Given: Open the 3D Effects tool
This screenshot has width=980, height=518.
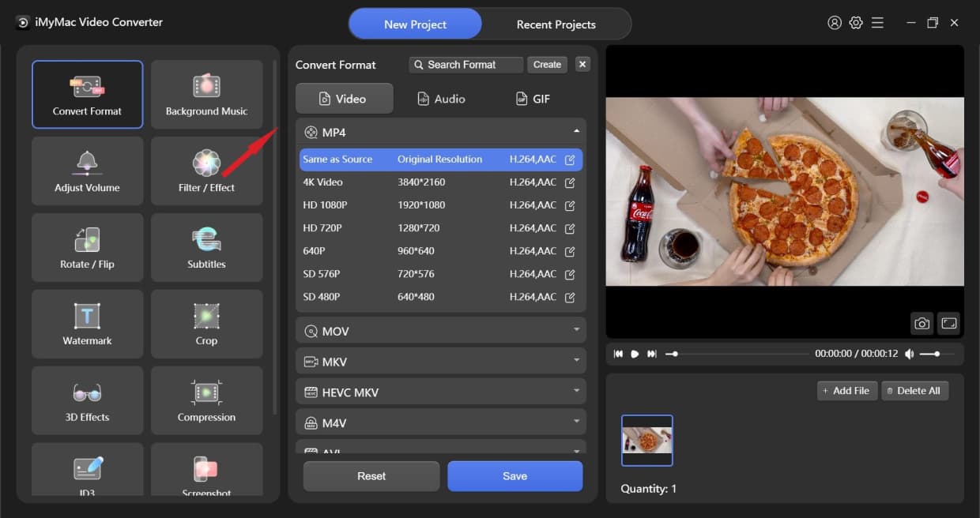Looking at the screenshot, I should [x=87, y=400].
